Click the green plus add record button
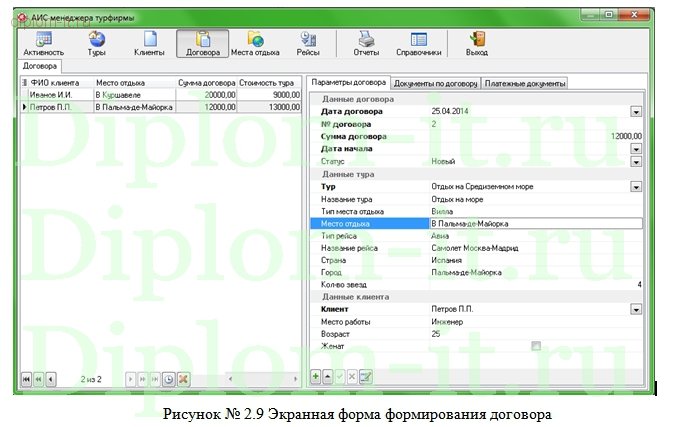The image size is (681, 427). [316, 375]
